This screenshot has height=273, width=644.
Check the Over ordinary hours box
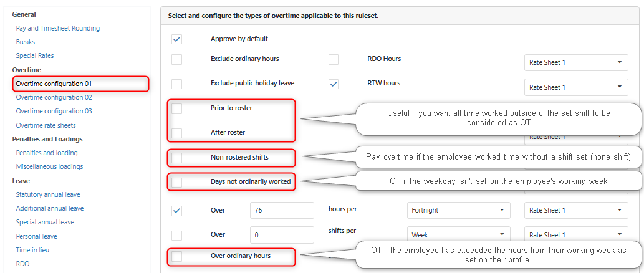tap(177, 256)
